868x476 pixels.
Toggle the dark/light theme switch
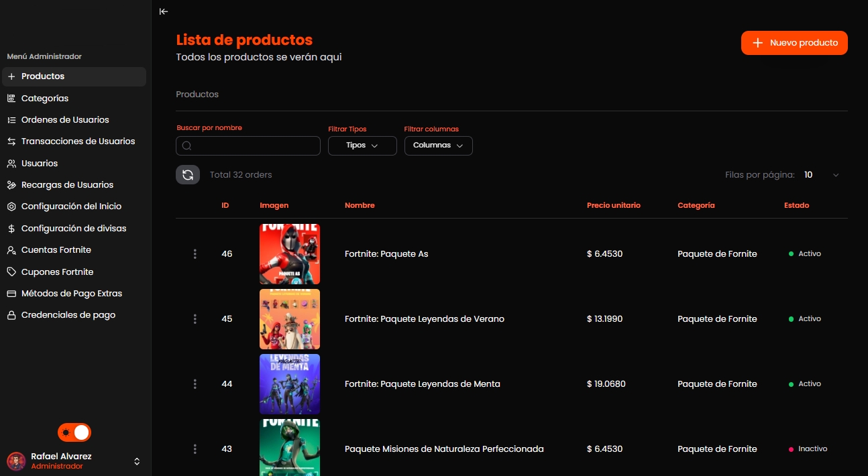coord(74,432)
